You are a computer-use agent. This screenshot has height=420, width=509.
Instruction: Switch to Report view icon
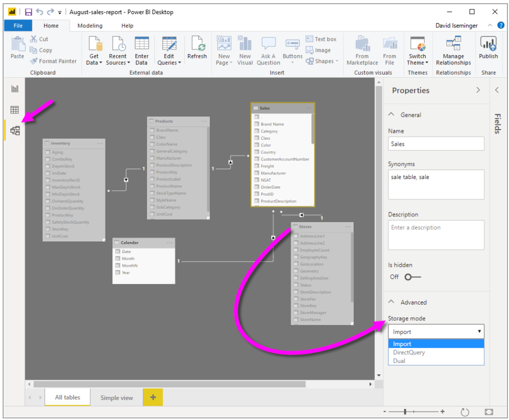pos(15,89)
